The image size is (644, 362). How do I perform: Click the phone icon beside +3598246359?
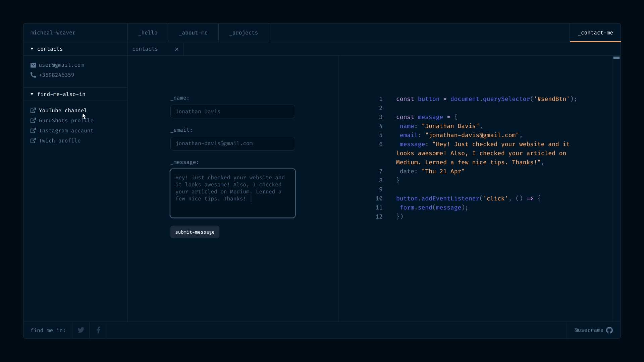33,75
